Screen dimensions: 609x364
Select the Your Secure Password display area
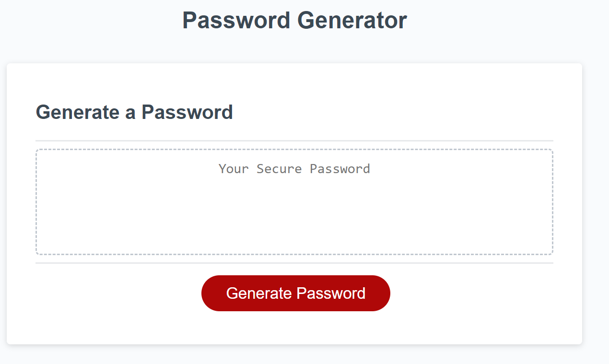pos(294,201)
